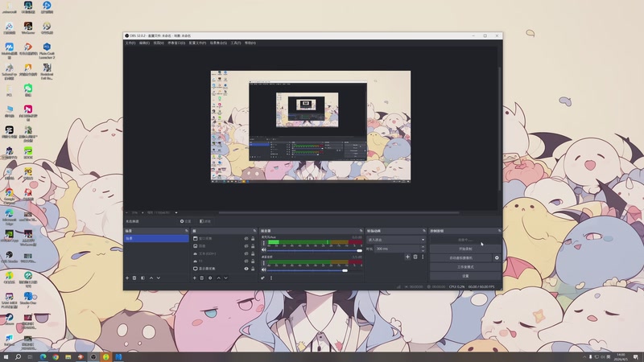This screenshot has height=362, width=644.
Task: Adjust the 麦克风/Aux volume slider
Action: coord(315,250)
